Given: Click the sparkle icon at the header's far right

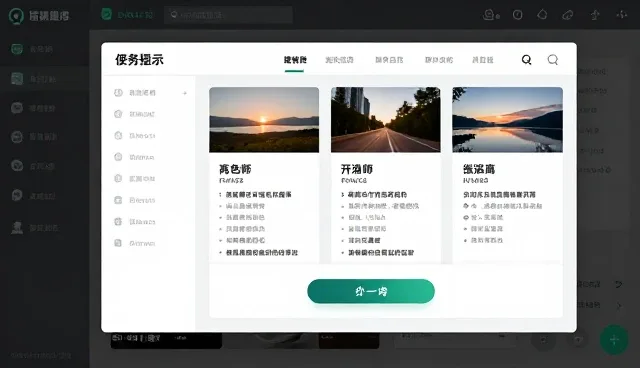Looking at the screenshot, I should [622, 15].
